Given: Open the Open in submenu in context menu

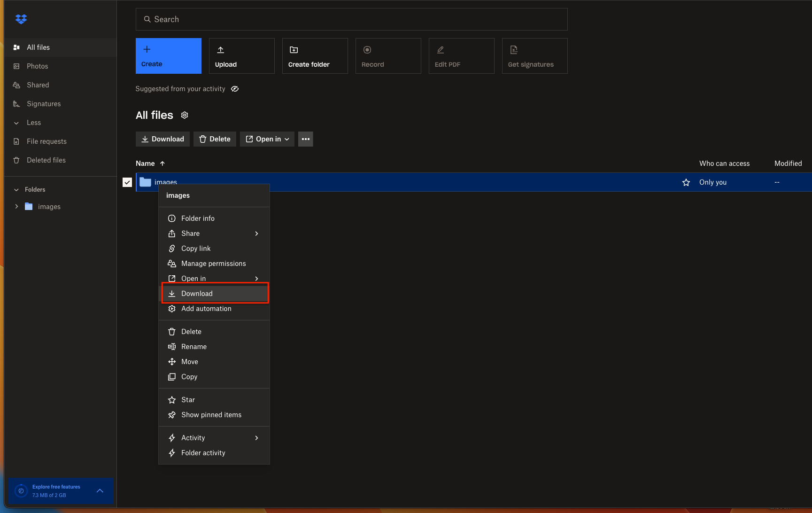Looking at the screenshot, I should pos(214,279).
